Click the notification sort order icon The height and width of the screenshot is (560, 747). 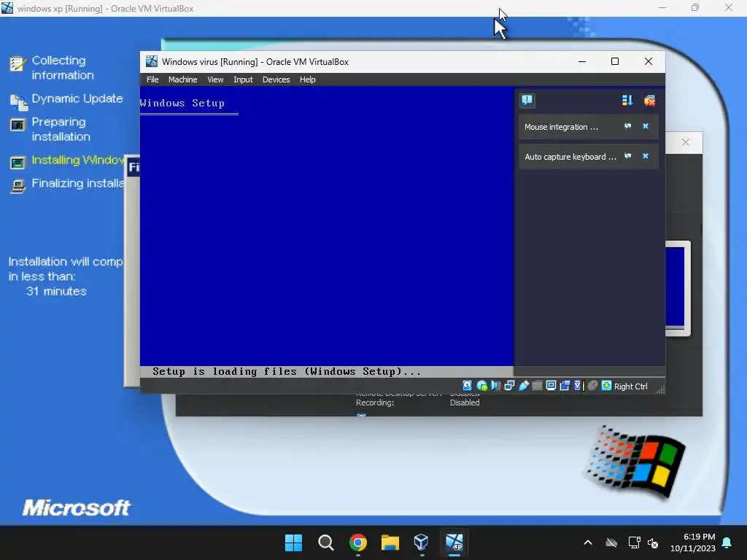pyautogui.click(x=627, y=101)
